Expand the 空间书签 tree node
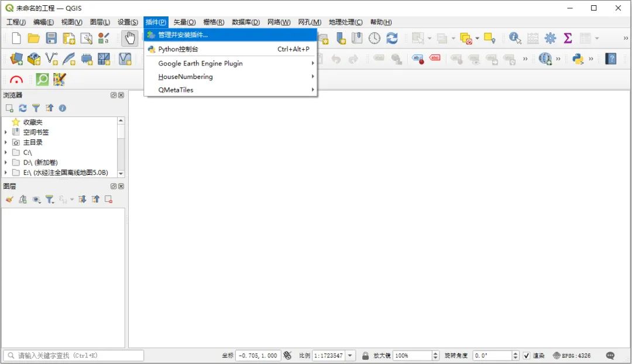Viewport: 632px width, 364px height. click(x=6, y=132)
